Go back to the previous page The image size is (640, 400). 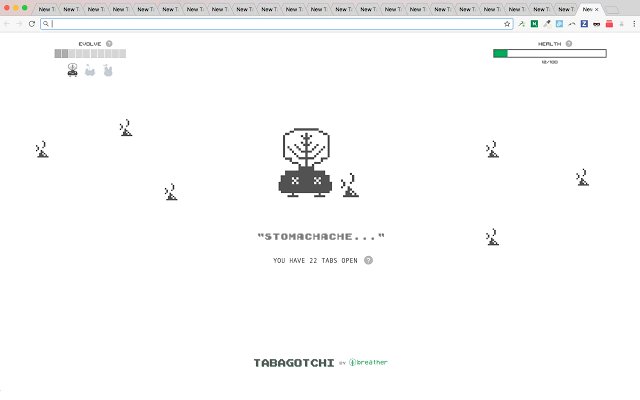pyautogui.click(x=7, y=24)
